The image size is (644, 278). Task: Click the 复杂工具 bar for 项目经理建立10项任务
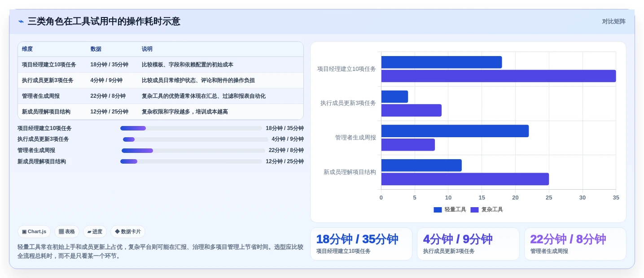pyautogui.click(x=499, y=76)
